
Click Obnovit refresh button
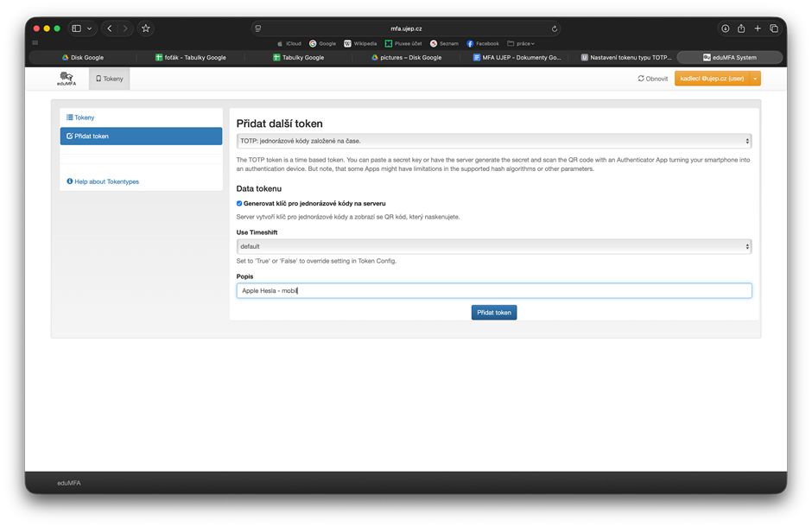click(x=653, y=79)
